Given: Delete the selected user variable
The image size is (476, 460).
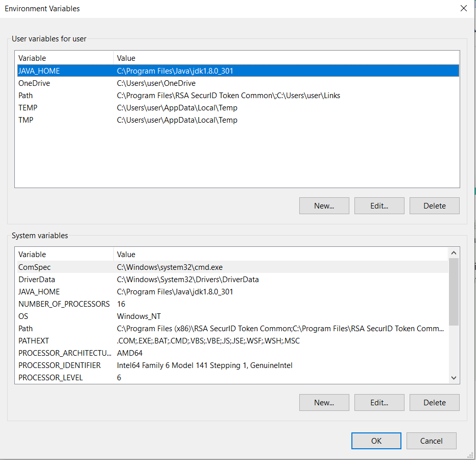Looking at the screenshot, I should (435, 205).
